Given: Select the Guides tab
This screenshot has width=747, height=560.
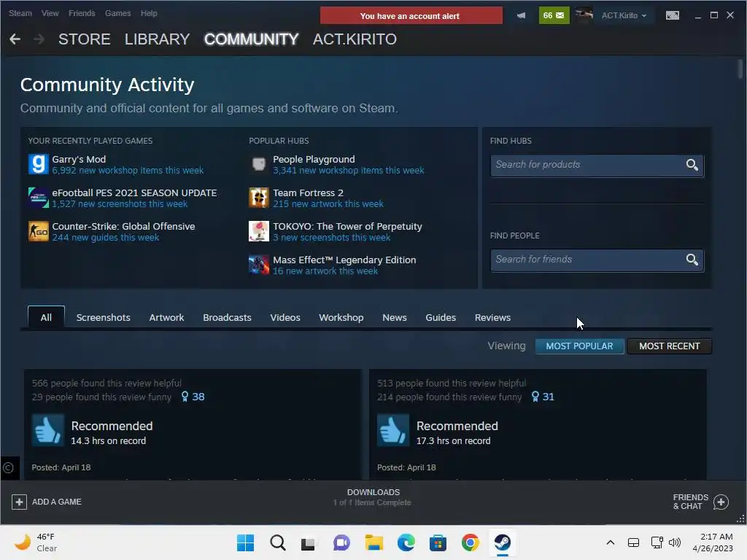Looking at the screenshot, I should pyautogui.click(x=441, y=318).
